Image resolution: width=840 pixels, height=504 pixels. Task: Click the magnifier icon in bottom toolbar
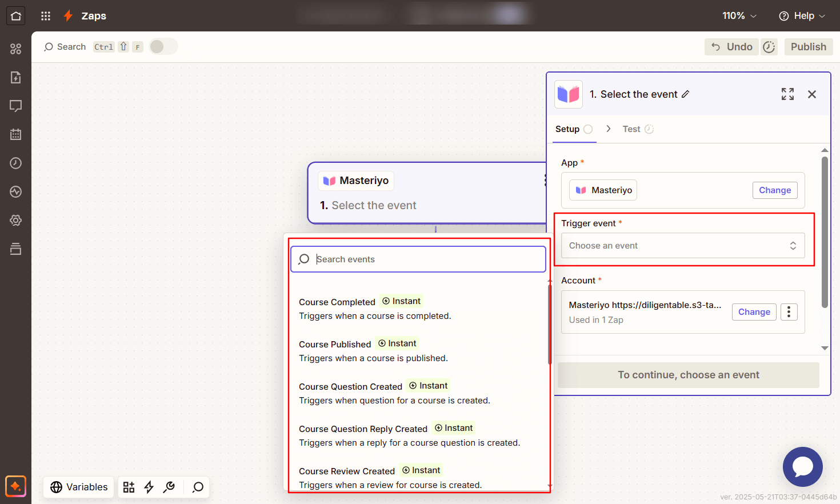coord(198,487)
